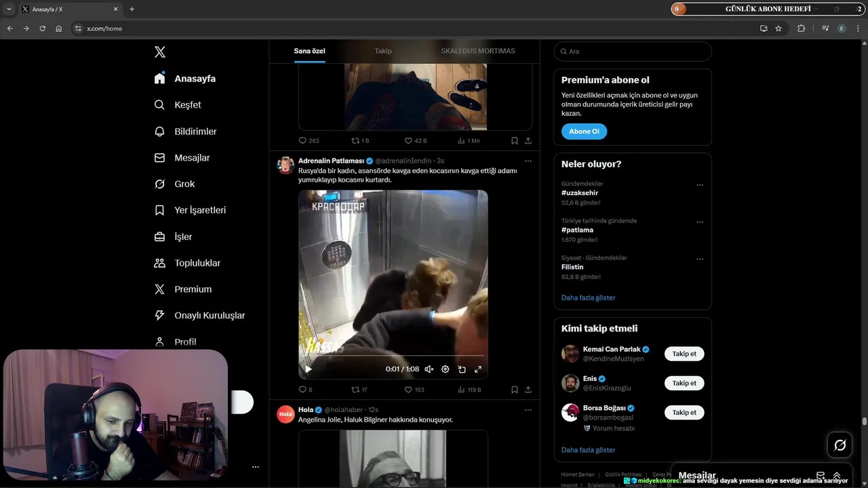
Task: View analytics of the 119 B views post
Action: coord(469,390)
